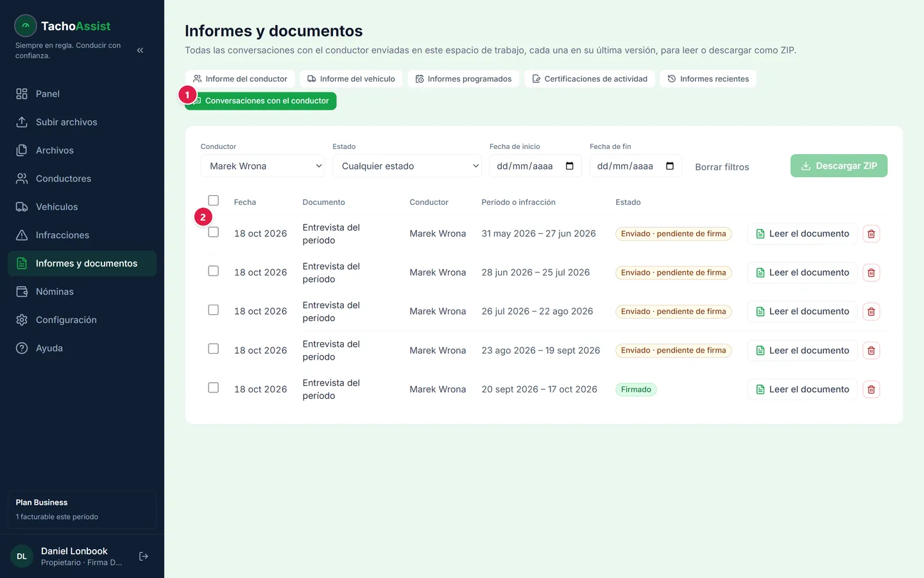924x578 pixels.
Task: Click the Fecha de inicio date field
Action: (535, 166)
